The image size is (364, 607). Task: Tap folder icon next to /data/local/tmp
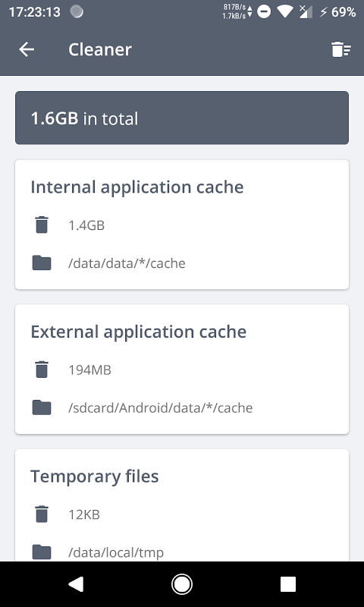point(42,552)
